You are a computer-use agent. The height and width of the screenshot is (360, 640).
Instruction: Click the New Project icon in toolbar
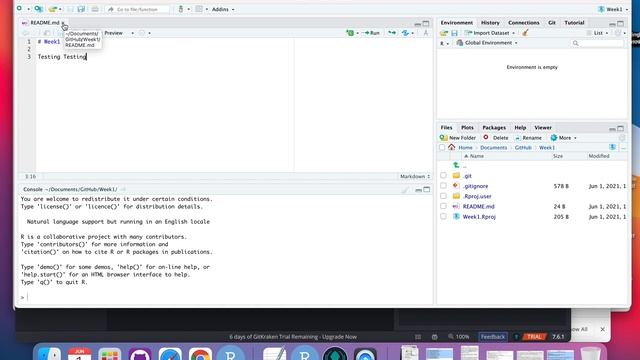tap(38, 9)
